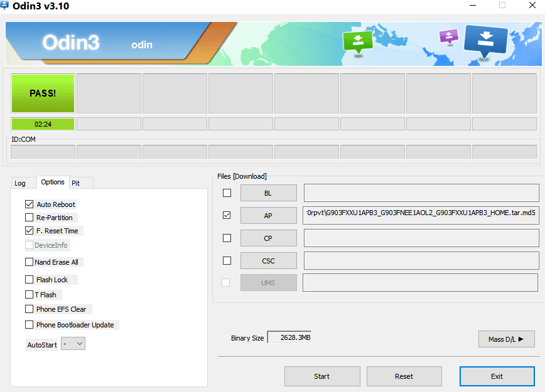This screenshot has height=392, width=545.
Task: Click the BL file path field
Action: coord(421,193)
